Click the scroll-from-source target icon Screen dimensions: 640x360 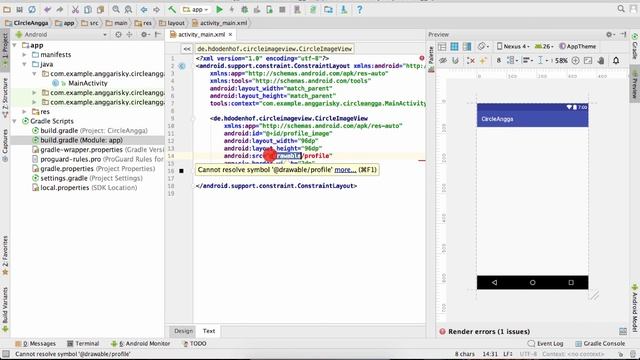pos(118,35)
